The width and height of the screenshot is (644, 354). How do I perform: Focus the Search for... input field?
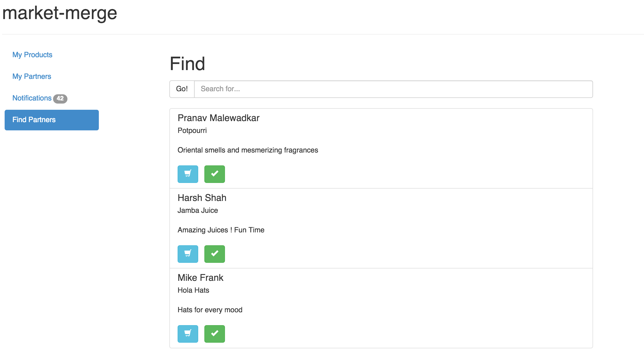(393, 89)
